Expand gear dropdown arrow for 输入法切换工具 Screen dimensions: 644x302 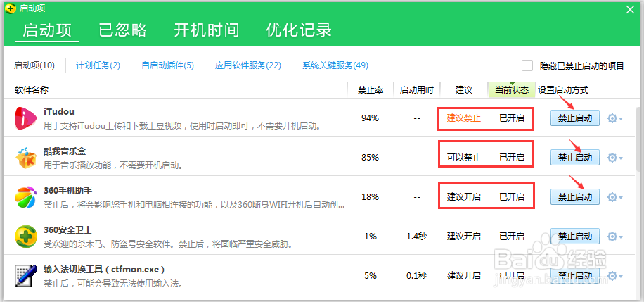tap(622, 276)
